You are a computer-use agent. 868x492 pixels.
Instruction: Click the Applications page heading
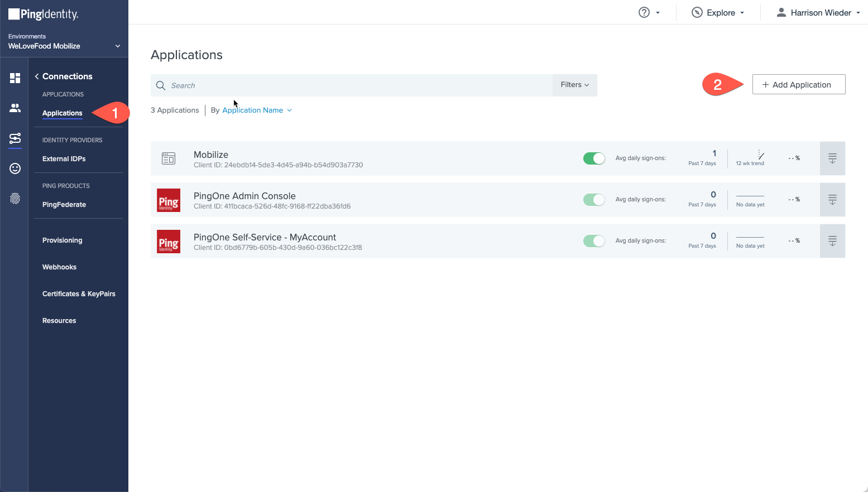point(186,55)
